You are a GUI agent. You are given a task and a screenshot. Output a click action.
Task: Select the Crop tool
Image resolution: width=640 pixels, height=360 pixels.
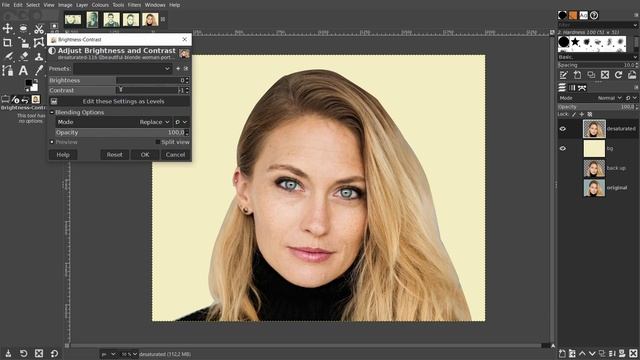(x=7, y=42)
